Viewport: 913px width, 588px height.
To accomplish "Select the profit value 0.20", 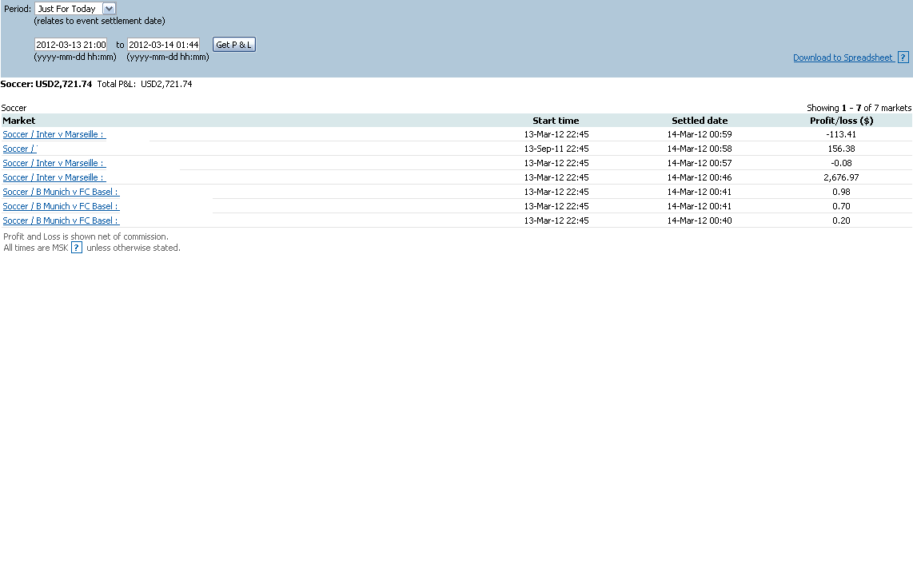I will click(841, 221).
